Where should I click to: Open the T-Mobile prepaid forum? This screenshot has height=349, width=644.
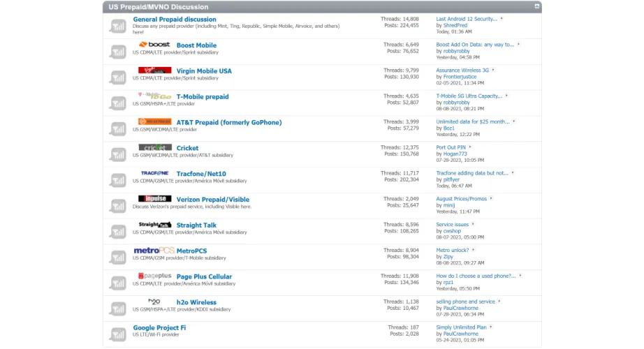202,97
